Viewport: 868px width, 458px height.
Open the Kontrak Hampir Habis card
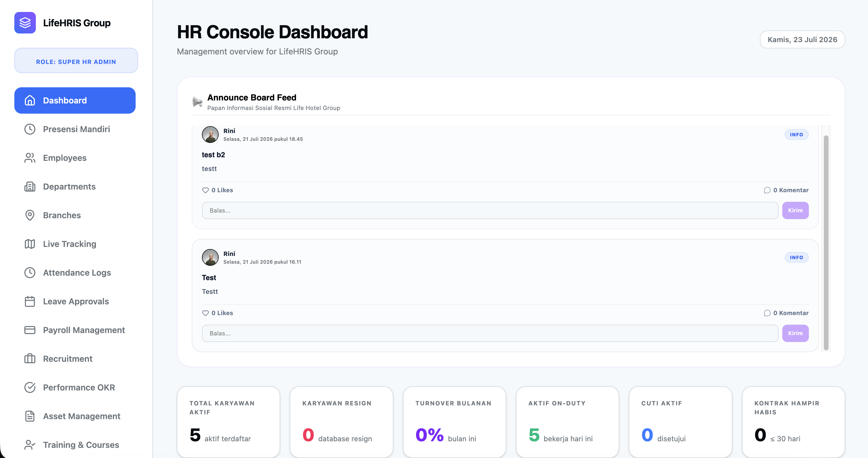pos(793,422)
